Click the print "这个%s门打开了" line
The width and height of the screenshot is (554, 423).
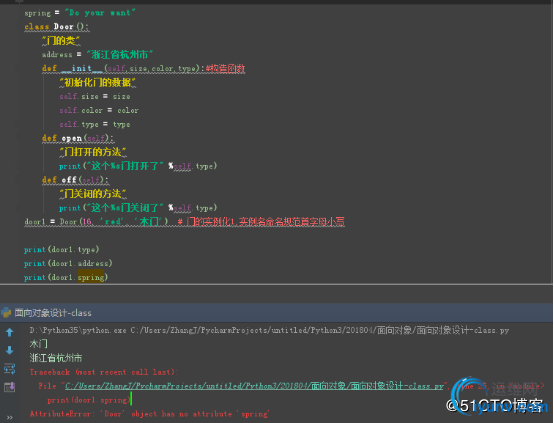pyautogui.click(x=138, y=166)
